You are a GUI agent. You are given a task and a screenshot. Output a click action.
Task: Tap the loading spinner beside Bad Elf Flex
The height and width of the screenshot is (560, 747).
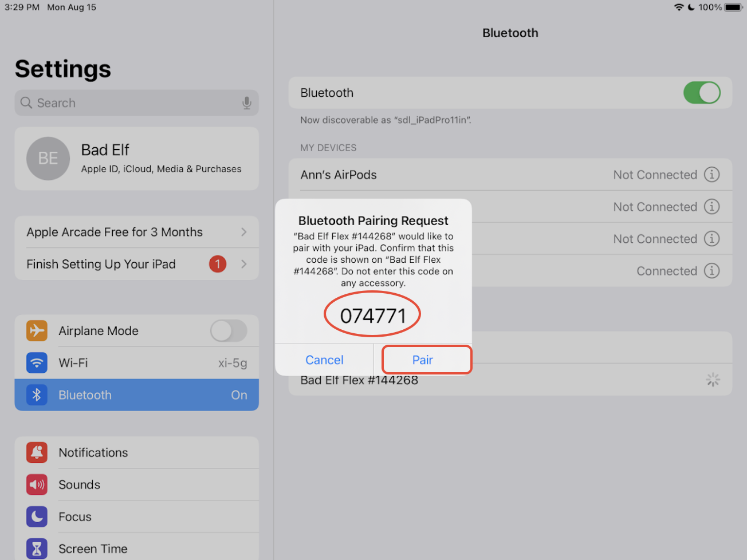713,380
